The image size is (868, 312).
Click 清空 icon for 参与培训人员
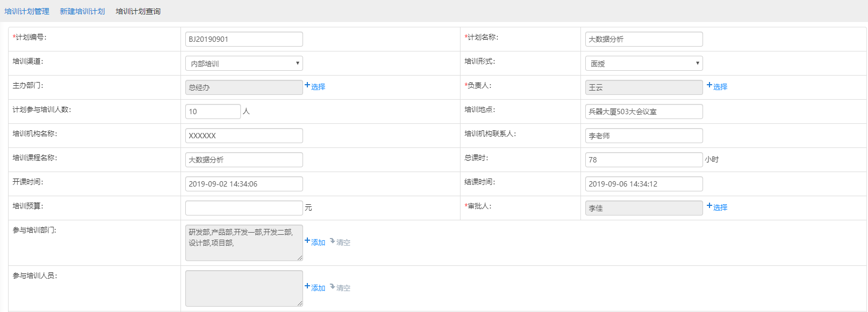coord(333,287)
